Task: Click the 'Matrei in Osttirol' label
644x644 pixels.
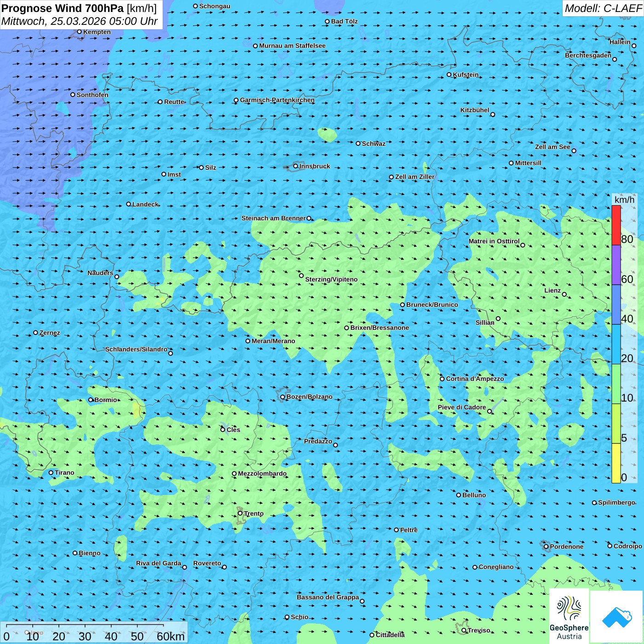Action: (x=494, y=241)
